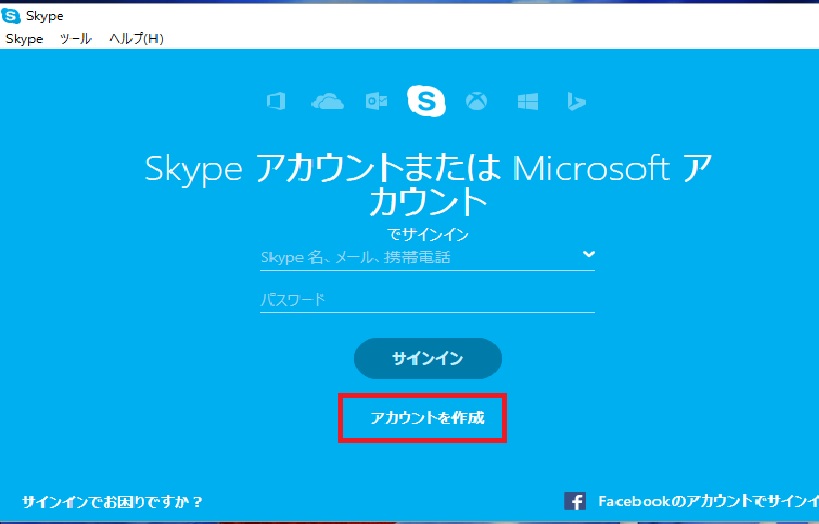Click the Facebook logo icon
This screenshot has width=819, height=524.
click(575, 501)
